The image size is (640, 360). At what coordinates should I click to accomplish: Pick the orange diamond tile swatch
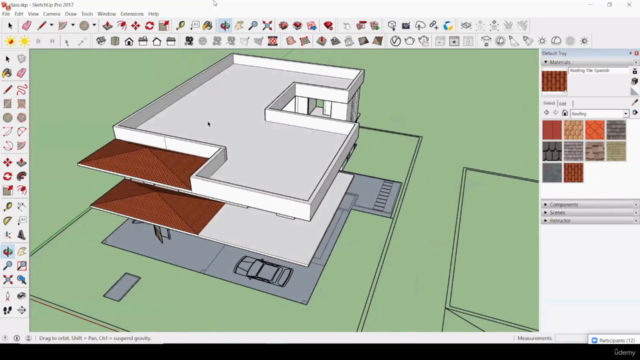point(595,130)
